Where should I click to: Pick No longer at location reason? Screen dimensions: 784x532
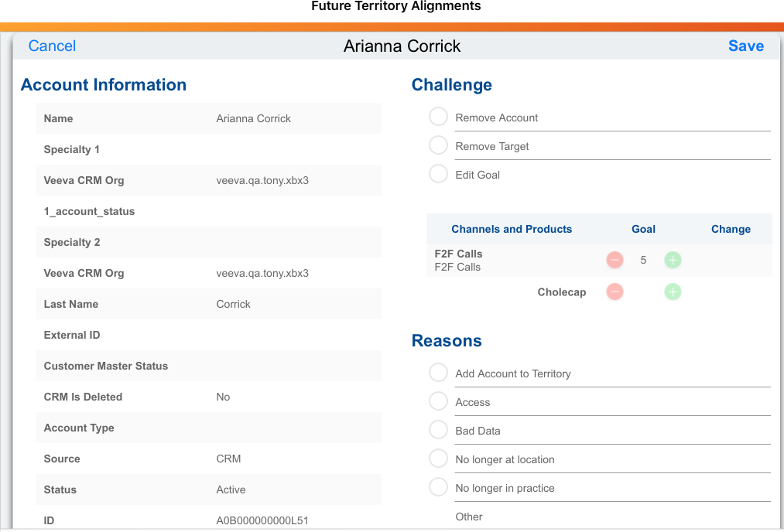(439, 459)
